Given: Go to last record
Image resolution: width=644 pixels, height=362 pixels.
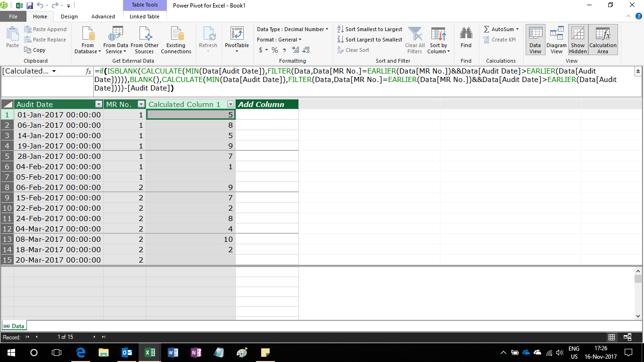Looking at the screenshot, I should 104,337.
